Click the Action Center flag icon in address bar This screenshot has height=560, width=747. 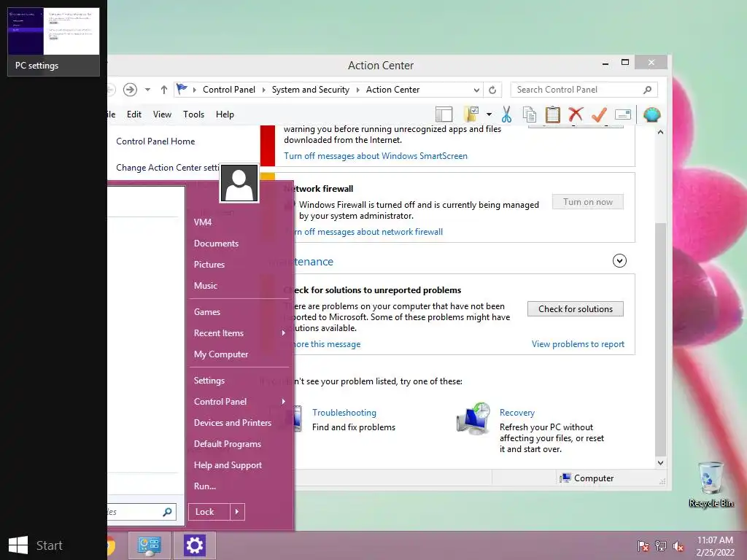[182, 89]
